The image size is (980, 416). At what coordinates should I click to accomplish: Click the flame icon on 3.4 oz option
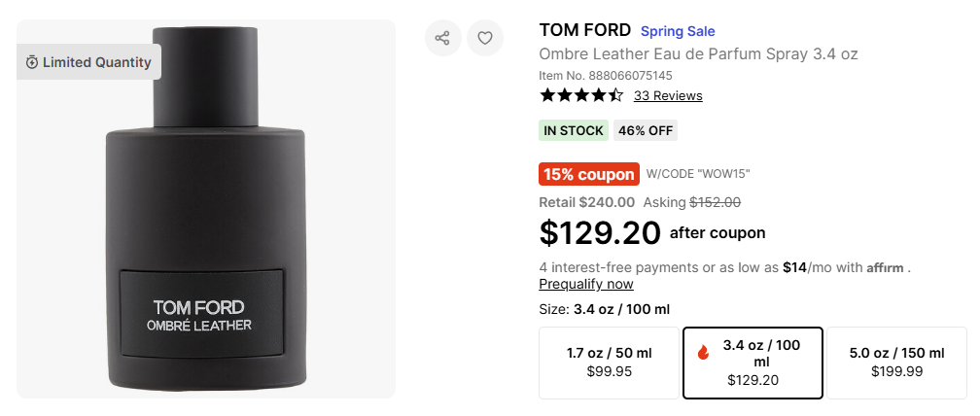(703, 354)
